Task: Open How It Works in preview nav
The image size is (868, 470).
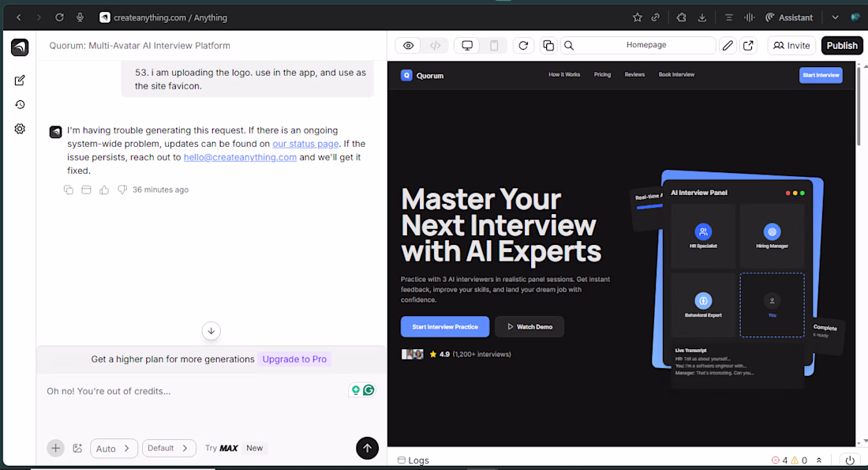Action: point(564,74)
